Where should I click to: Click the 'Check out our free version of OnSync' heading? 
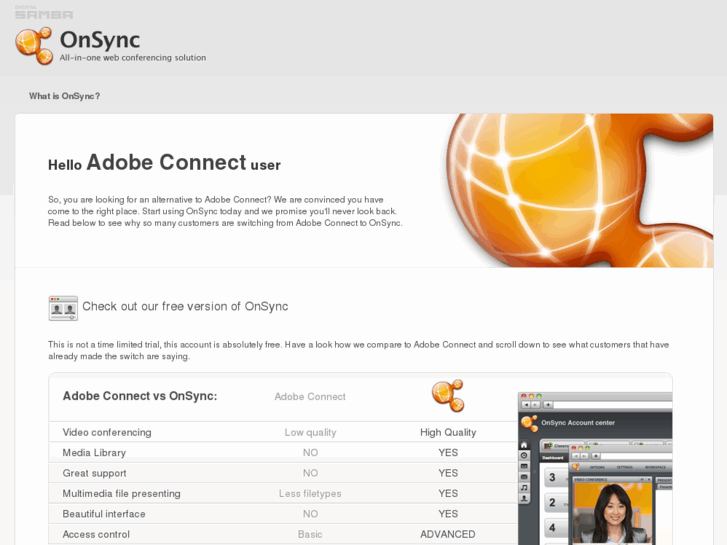tap(185, 306)
